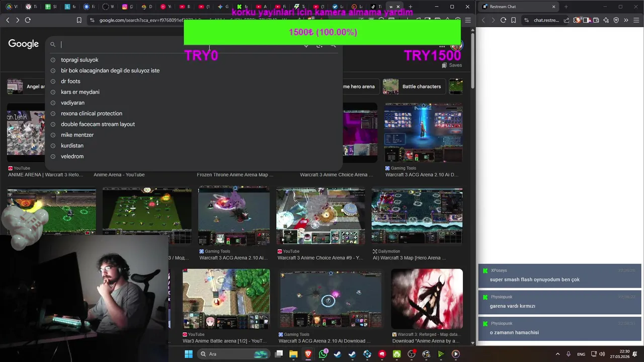
Task: Click chat message 'garena vardı kırmızı'
Action: (512, 306)
